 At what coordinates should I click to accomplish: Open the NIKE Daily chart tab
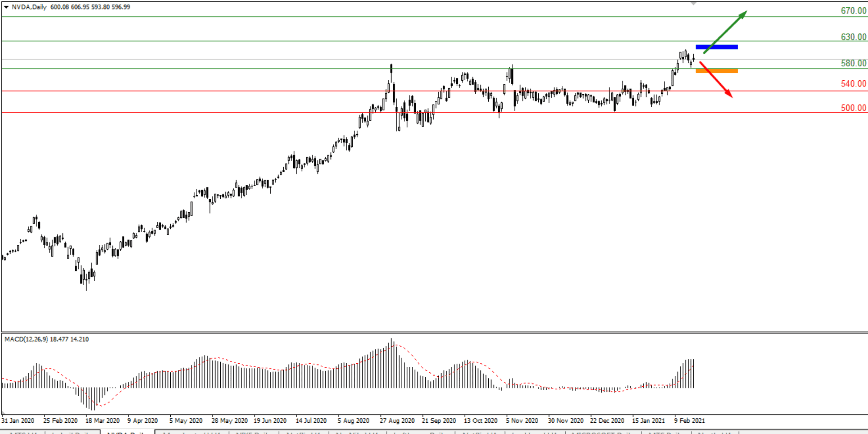coord(253,432)
